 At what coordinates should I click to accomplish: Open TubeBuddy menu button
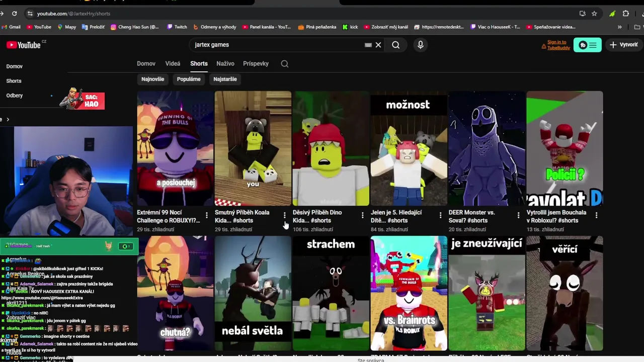click(x=587, y=45)
